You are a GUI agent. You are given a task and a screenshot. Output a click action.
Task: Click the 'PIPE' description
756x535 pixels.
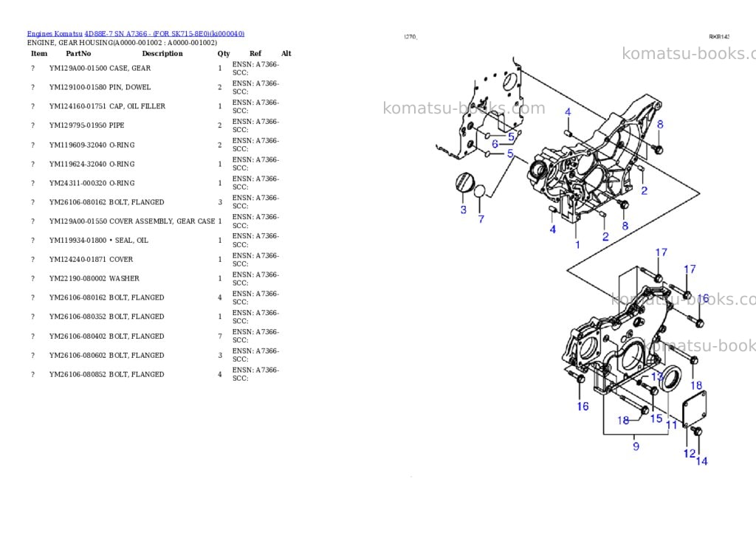pos(117,125)
